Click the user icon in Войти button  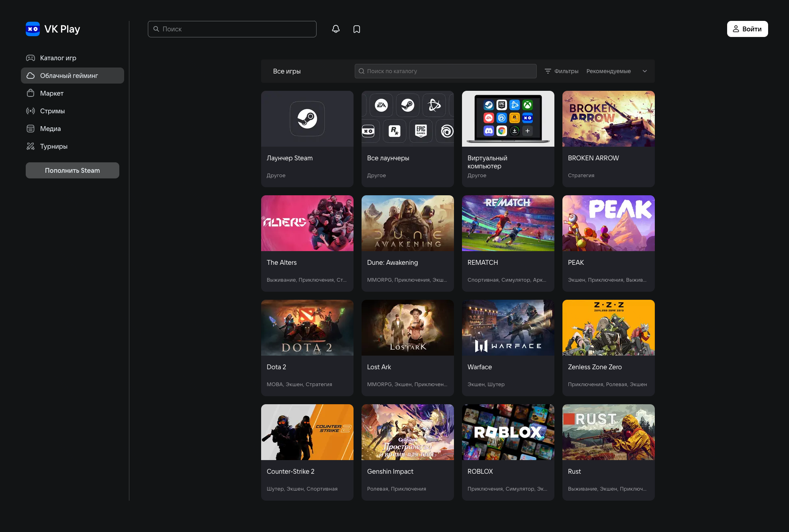pos(736,29)
